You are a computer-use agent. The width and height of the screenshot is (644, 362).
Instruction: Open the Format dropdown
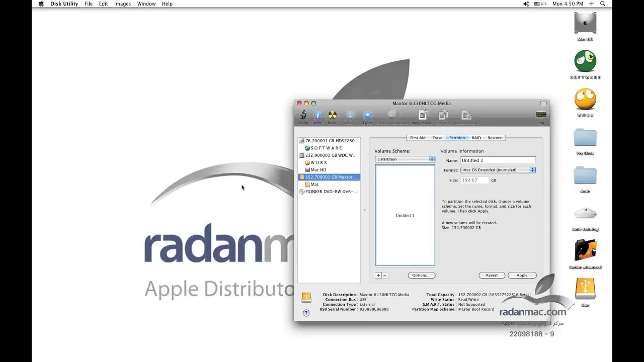(498, 170)
